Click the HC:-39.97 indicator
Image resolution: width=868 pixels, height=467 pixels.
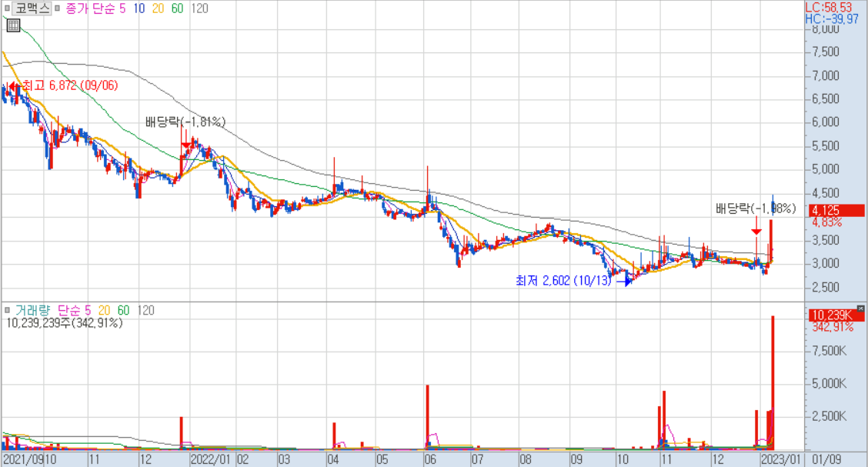(832, 18)
